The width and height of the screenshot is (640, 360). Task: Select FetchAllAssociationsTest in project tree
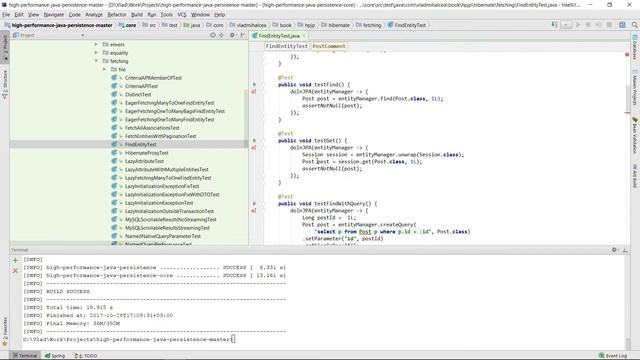point(152,128)
